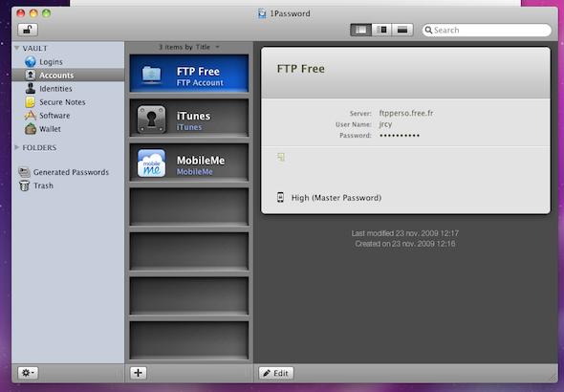Open the Software applications icon
Viewport: 564px width, 392px height.
(x=31, y=116)
